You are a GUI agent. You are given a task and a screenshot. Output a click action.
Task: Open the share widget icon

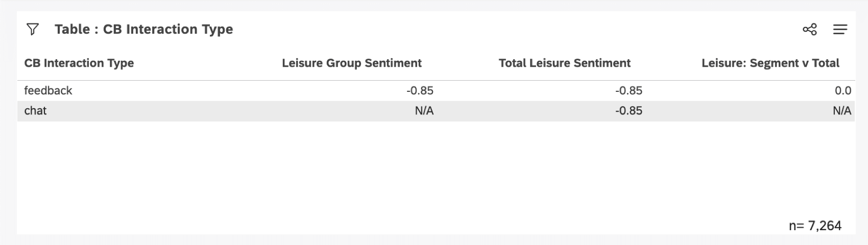tap(809, 30)
